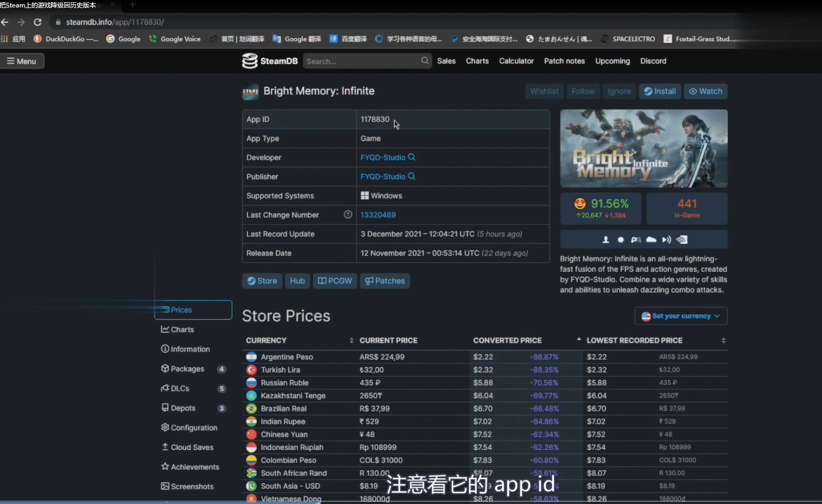Click the Ignore button
The width and height of the screenshot is (822, 504).
[619, 91]
